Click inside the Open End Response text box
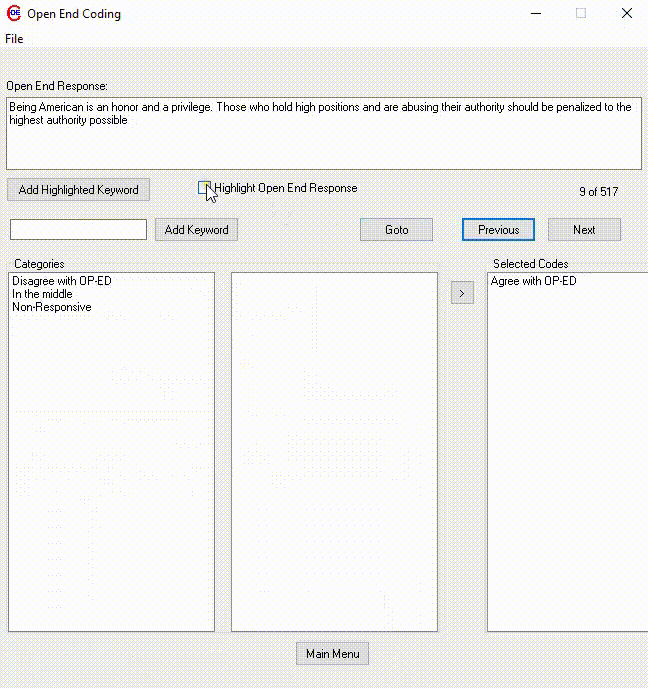648x688 pixels. 324,133
